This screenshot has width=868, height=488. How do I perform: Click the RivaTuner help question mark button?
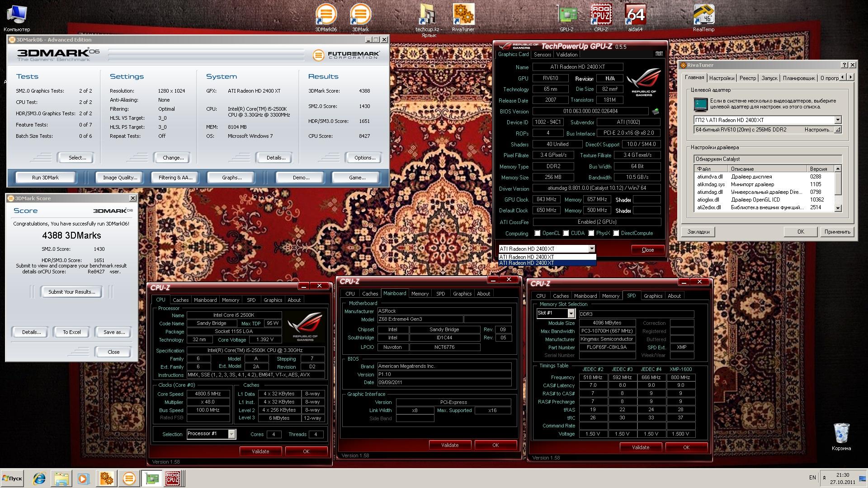844,65
